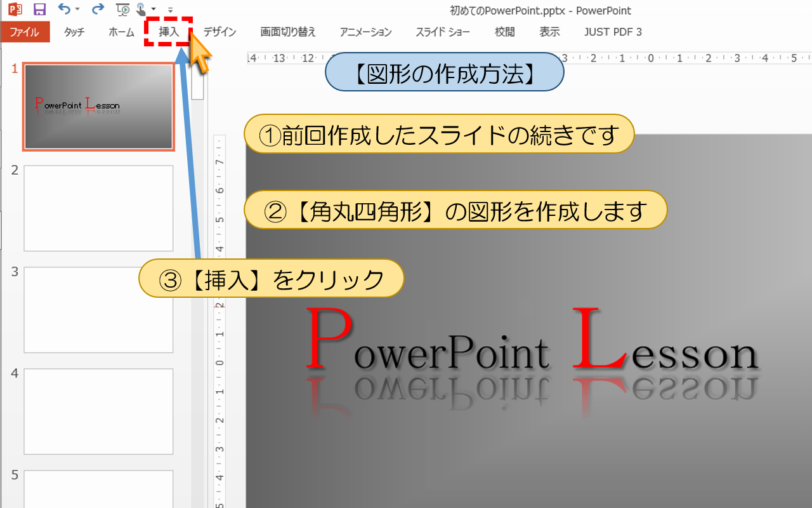812x508 pixels.
Task: Toggle touch/mouse mode icon
Action: [141, 10]
